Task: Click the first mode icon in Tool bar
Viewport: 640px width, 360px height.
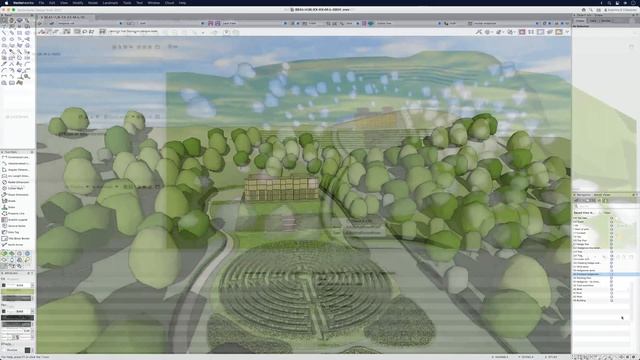Action: click(x=42, y=32)
